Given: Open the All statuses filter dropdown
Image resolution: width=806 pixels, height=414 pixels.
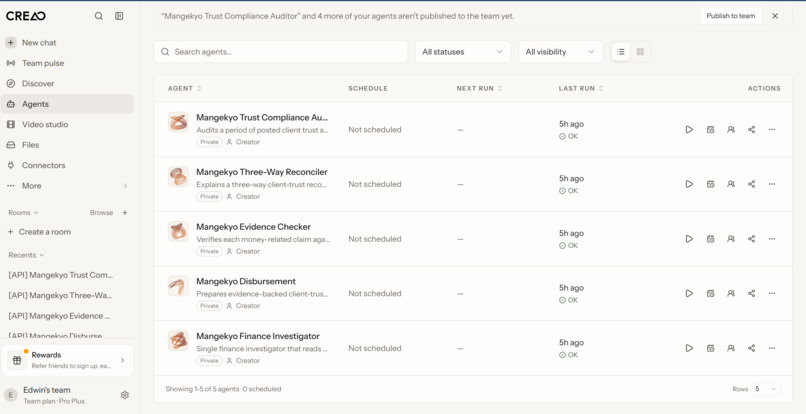Looking at the screenshot, I should 463,52.
